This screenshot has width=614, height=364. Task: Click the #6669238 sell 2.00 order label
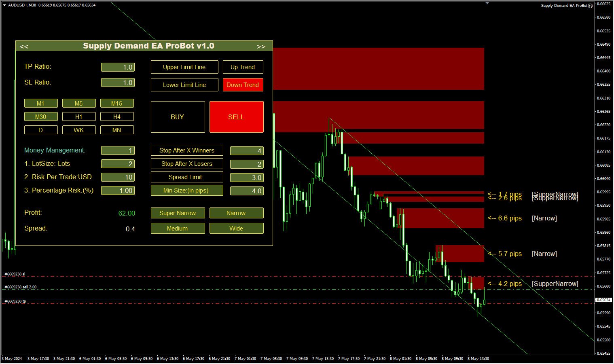21,287
